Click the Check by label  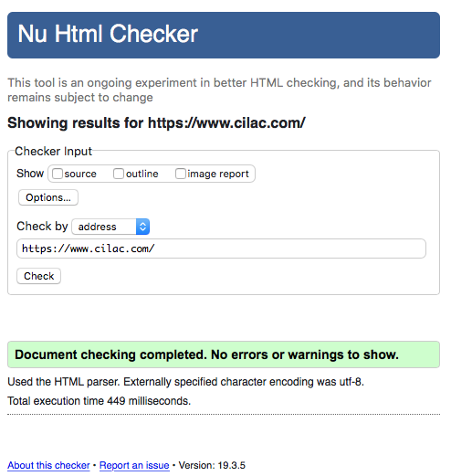[x=42, y=227]
